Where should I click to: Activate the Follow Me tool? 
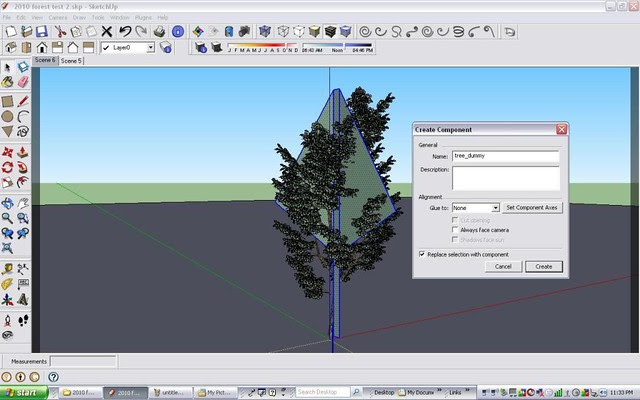coord(23,167)
